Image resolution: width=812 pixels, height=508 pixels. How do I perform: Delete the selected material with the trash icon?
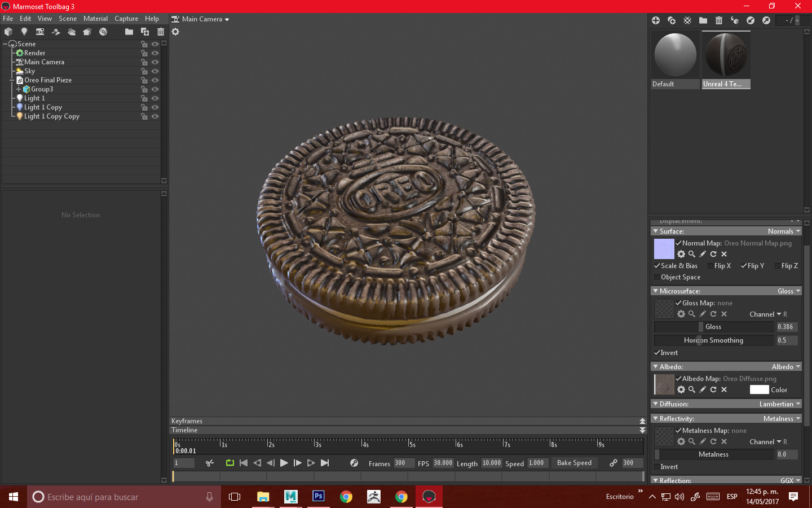pyautogui.click(x=719, y=20)
